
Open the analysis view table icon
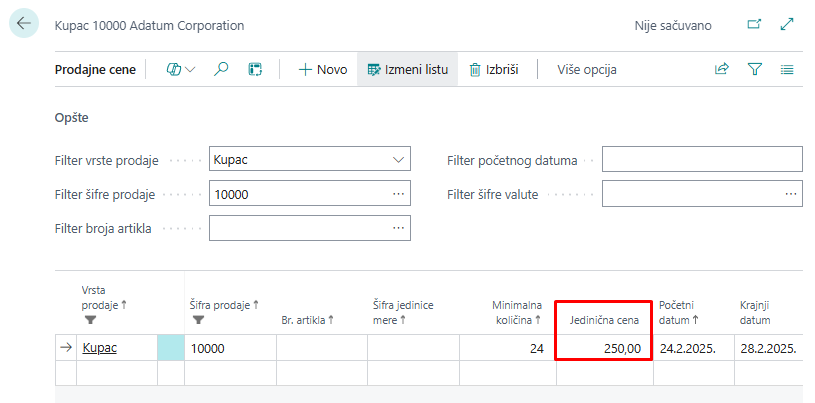click(255, 69)
